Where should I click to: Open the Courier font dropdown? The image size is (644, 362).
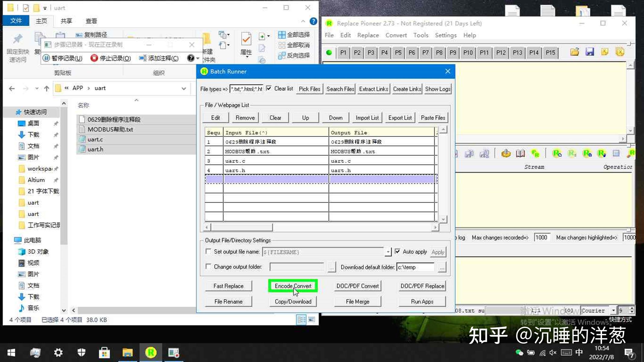(x=613, y=310)
